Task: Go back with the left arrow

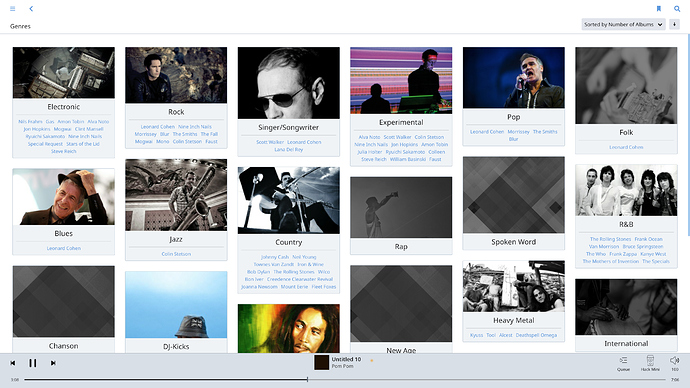Action: 31,8
